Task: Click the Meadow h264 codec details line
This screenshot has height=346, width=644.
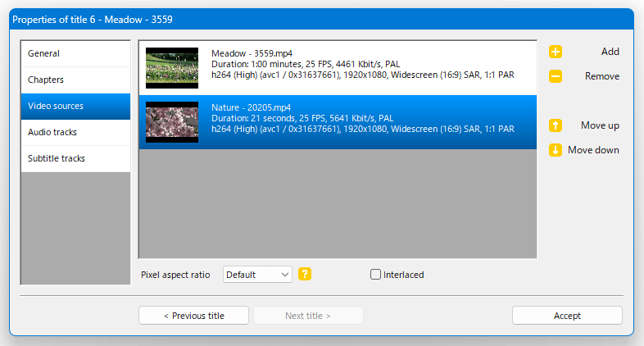Action: [363, 75]
